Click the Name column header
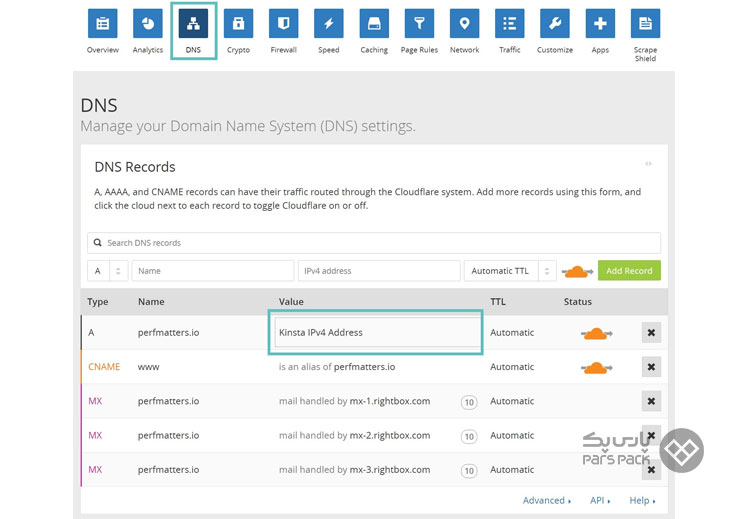Image resolution: width=750 pixels, height=519 pixels. (151, 302)
